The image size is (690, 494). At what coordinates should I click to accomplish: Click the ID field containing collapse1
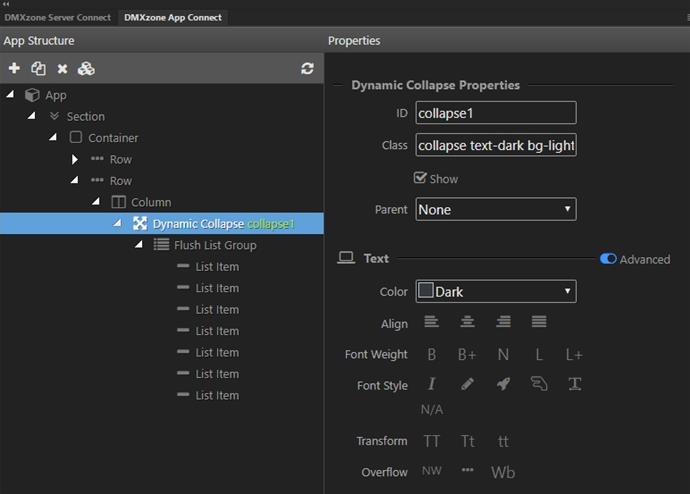496,113
